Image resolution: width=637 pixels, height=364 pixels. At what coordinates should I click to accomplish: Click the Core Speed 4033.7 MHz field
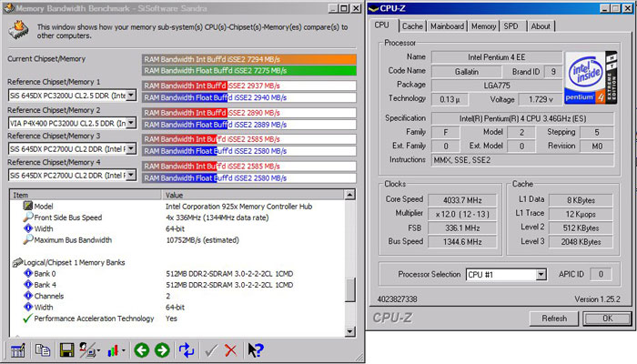tap(462, 200)
